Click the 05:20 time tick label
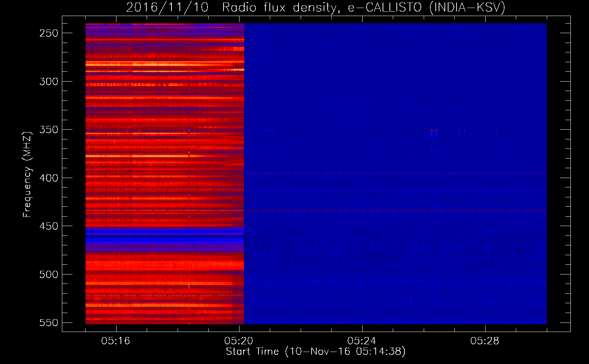Screen dimensions: 589x364 (239, 341)
